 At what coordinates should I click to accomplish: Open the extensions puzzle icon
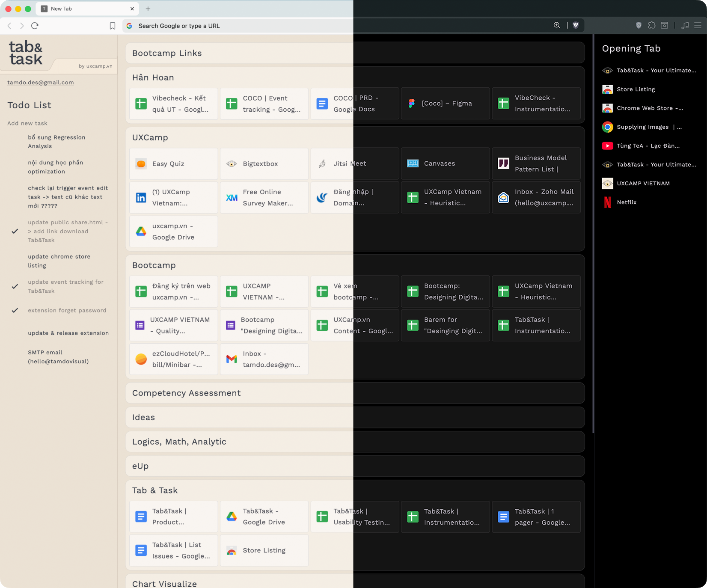(x=651, y=25)
